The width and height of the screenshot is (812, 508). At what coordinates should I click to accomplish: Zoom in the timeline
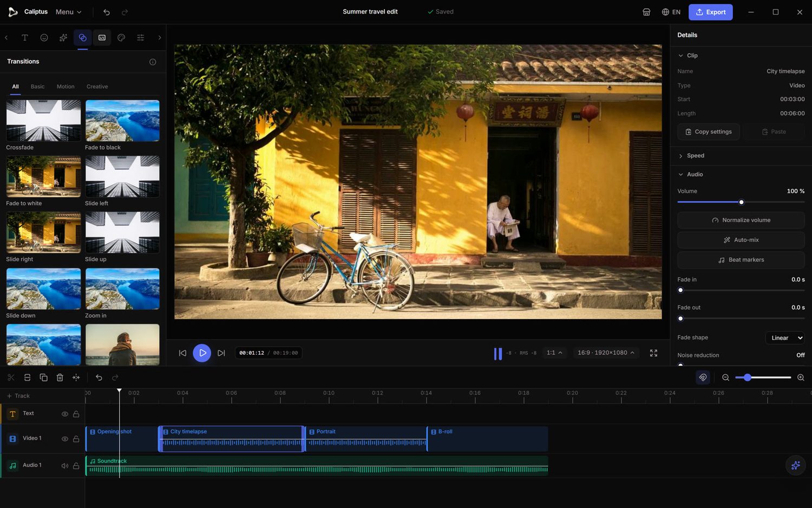point(801,377)
